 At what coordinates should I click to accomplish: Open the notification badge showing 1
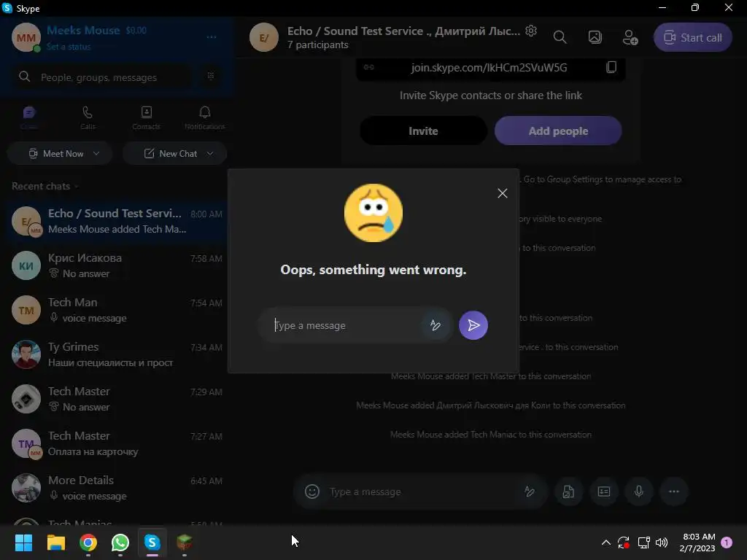pos(727,542)
